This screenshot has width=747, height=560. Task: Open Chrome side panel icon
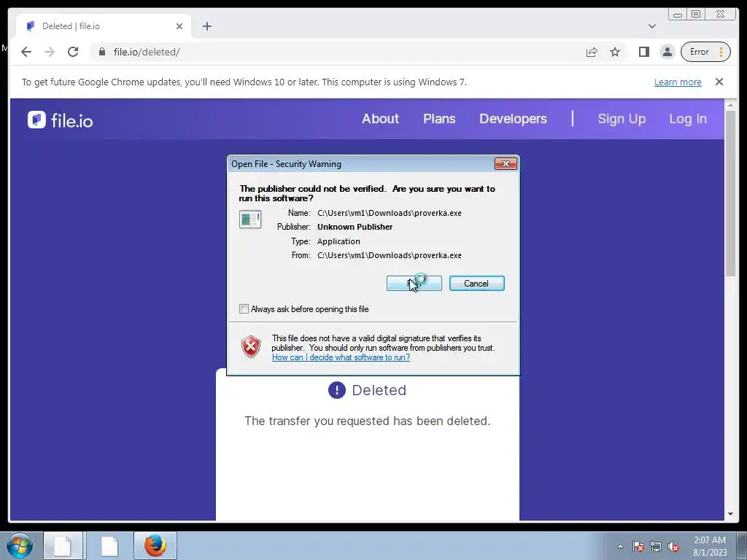(644, 52)
